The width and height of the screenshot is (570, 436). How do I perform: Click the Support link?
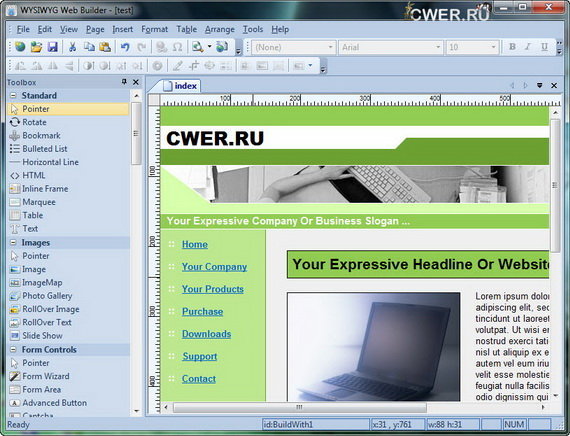pyautogui.click(x=200, y=356)
